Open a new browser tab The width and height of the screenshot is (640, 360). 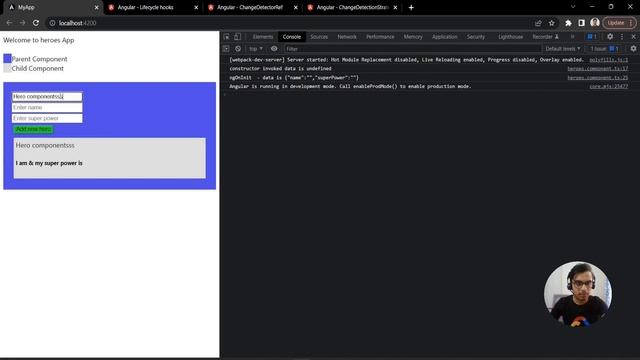point(411,7)
